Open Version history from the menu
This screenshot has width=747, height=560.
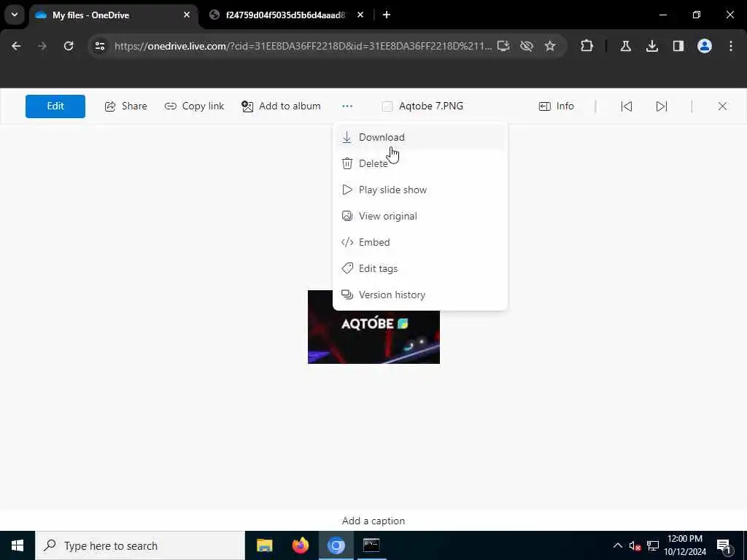[419, 295]
